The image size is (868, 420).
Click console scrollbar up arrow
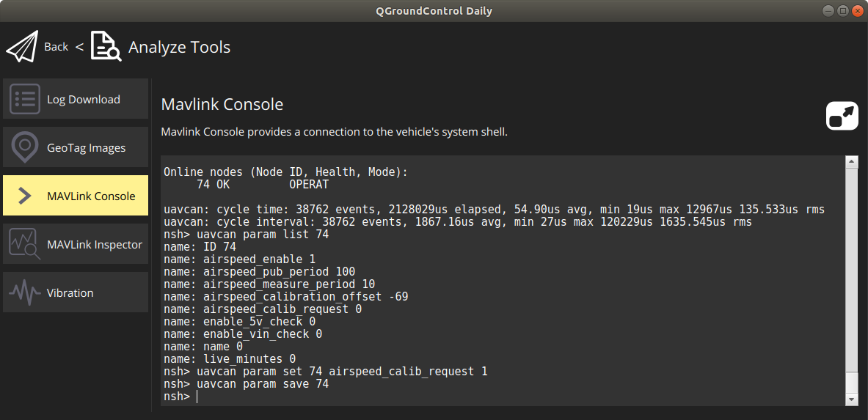point(851,161)
